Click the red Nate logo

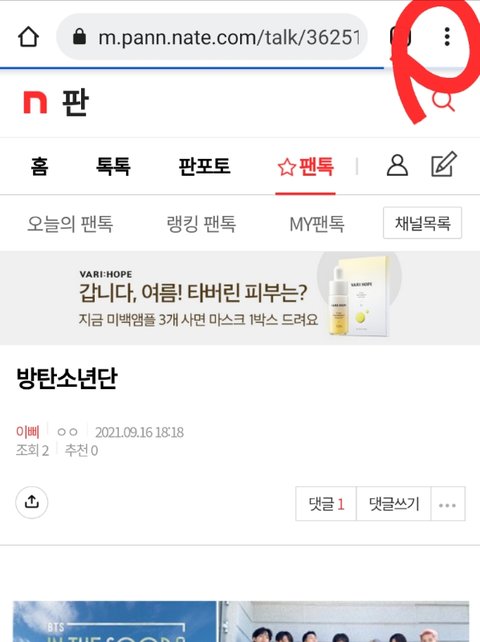(35, 102)
